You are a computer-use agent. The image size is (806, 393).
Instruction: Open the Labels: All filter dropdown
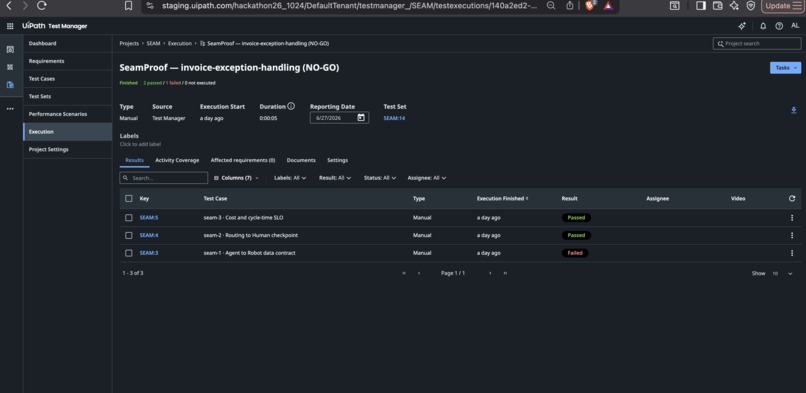click(290, 178)
